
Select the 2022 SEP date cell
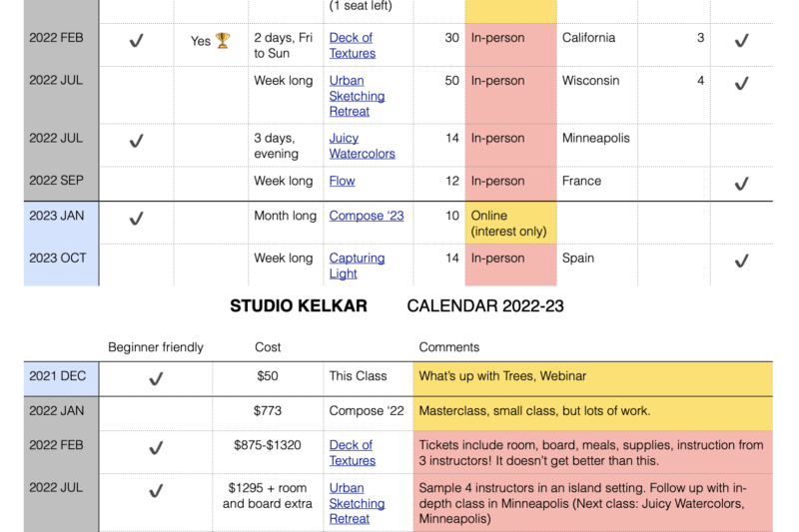tap(61, 184)
